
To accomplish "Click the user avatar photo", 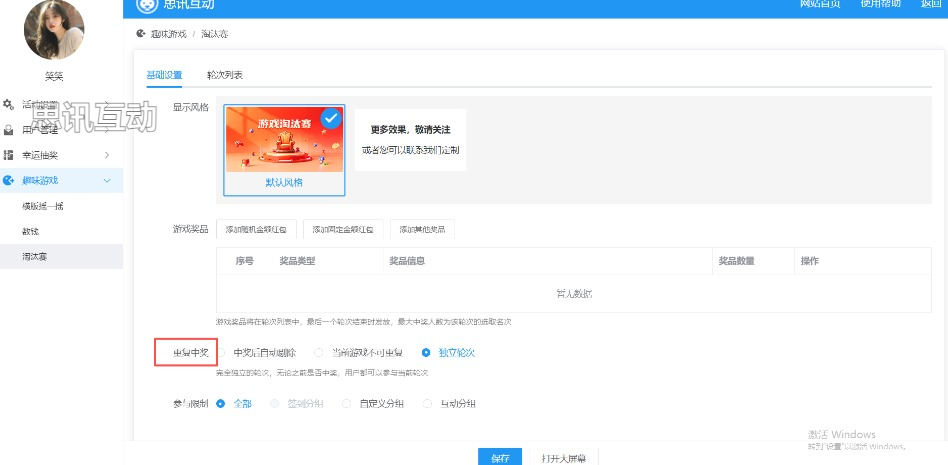I will pos(54,30).
